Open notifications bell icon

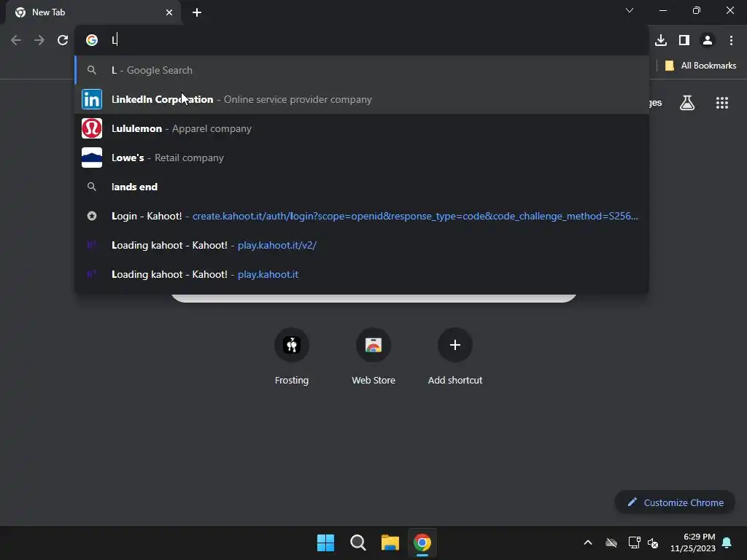[x=727, y=542]
